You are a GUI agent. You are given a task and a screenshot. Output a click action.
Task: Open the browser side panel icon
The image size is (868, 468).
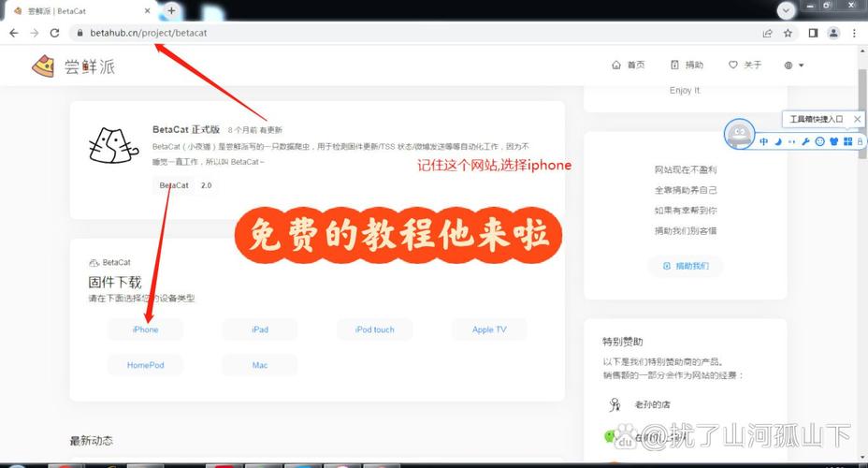point(813,34)
